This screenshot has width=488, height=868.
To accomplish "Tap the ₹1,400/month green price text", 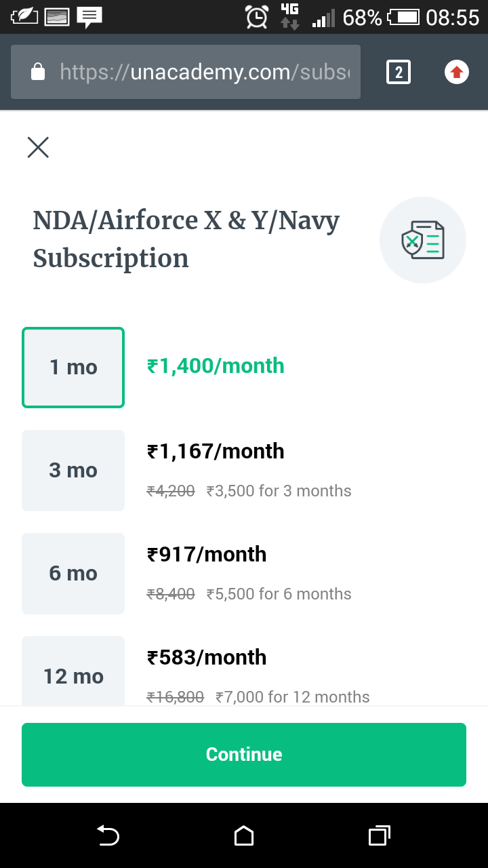I will tap(216, 366).
